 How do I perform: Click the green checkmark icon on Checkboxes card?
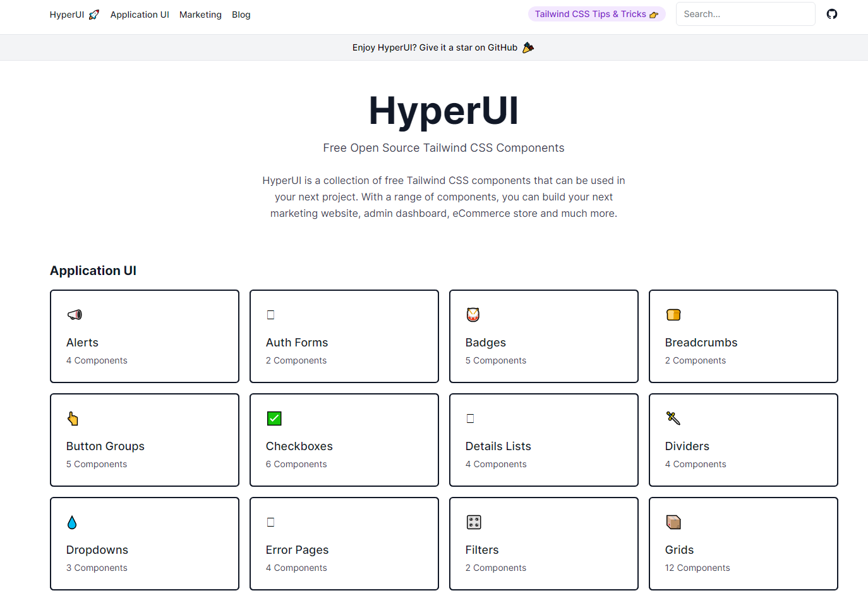tap(274, 418)
